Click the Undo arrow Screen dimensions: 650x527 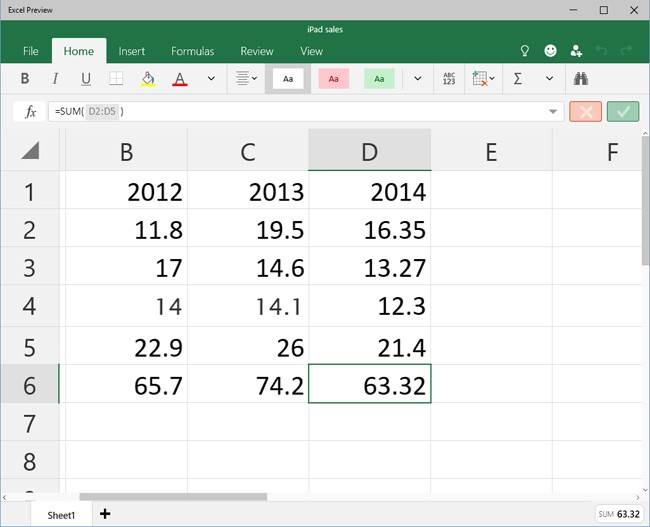coord(601,51)
